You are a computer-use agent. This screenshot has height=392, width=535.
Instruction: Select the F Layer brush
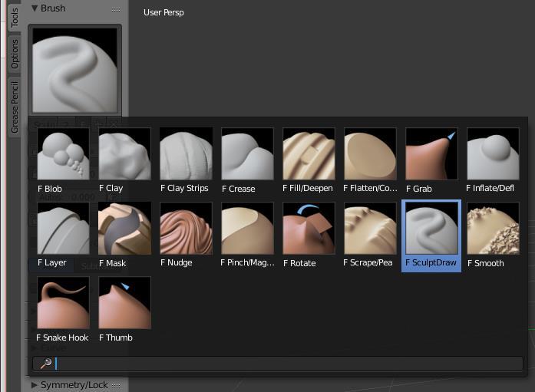click(63, 236)
